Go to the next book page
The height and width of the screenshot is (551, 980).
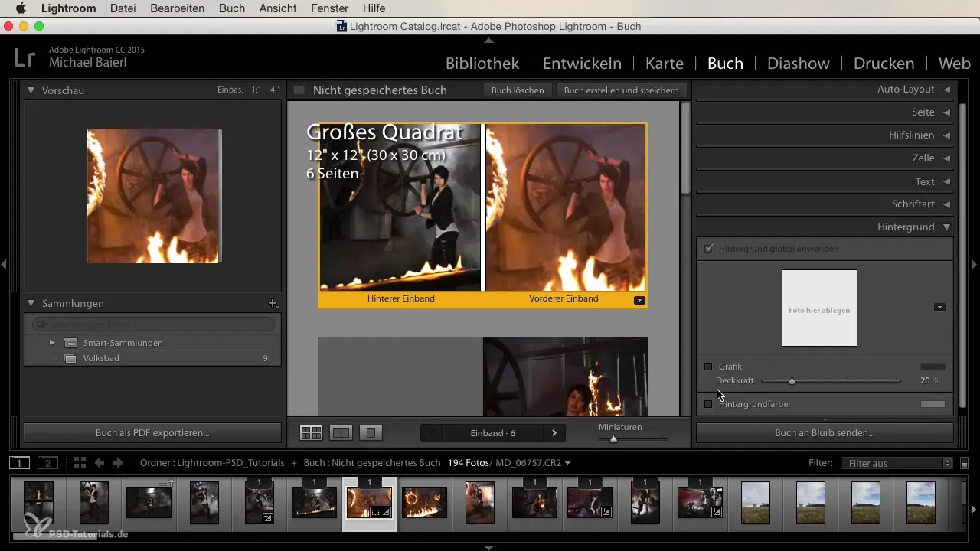tap(554, 433)
